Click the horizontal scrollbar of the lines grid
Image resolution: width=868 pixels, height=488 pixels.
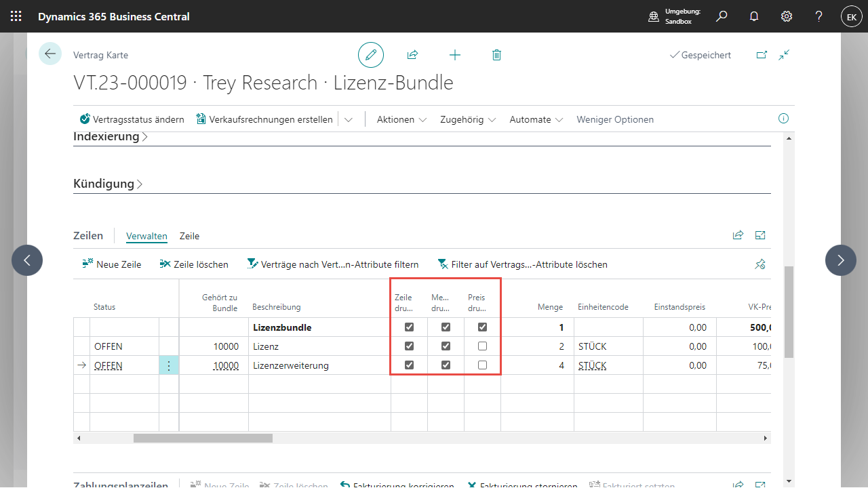pyautogui.click(x=203, y=439)
